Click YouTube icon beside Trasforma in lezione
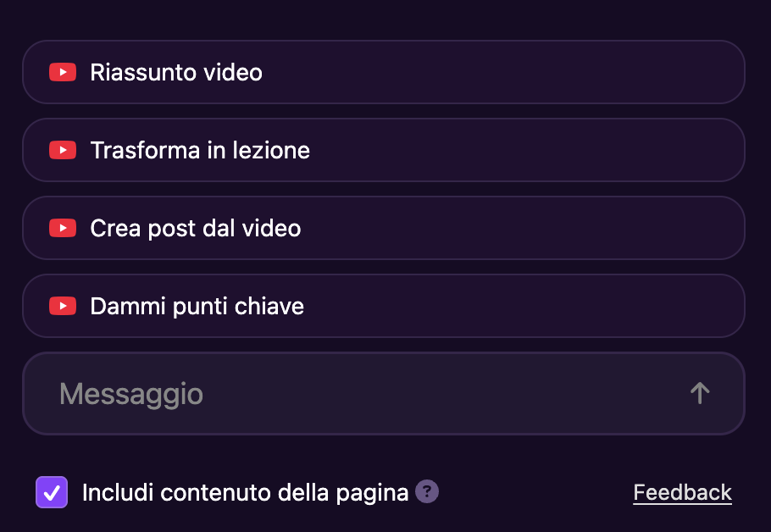Image resolution: width=771 pixels, height=532 pixels. [63, 151]
